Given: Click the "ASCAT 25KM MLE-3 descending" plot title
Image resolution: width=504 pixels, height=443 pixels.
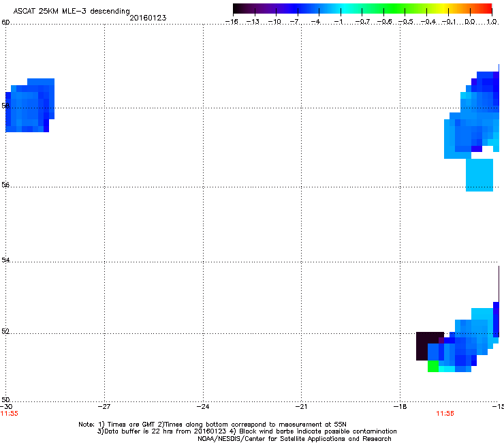Looking at the screenshot, I should pos(72,11).
